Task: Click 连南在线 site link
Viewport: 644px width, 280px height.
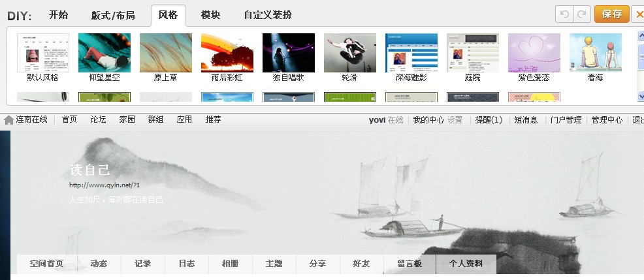Action: pyautogui.click(x=31, y=119)
